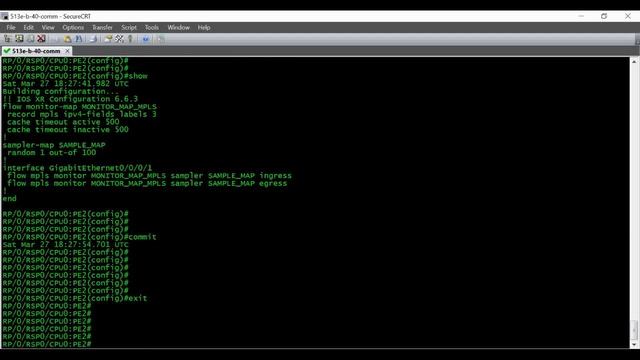Click 'cache timeout inactive 500' line

pyautogui.click(x=68, y=130)
